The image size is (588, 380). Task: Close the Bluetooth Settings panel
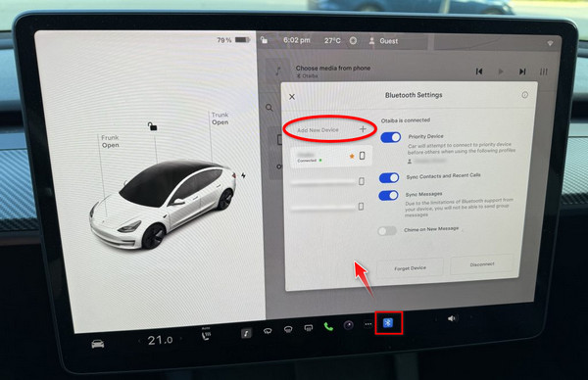[292, 97]
